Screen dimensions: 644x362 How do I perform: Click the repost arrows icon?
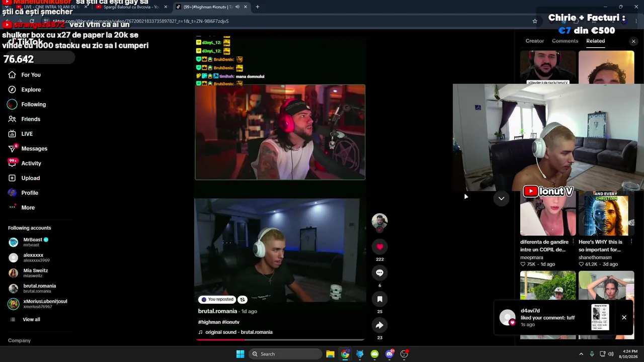pos(243,300)
